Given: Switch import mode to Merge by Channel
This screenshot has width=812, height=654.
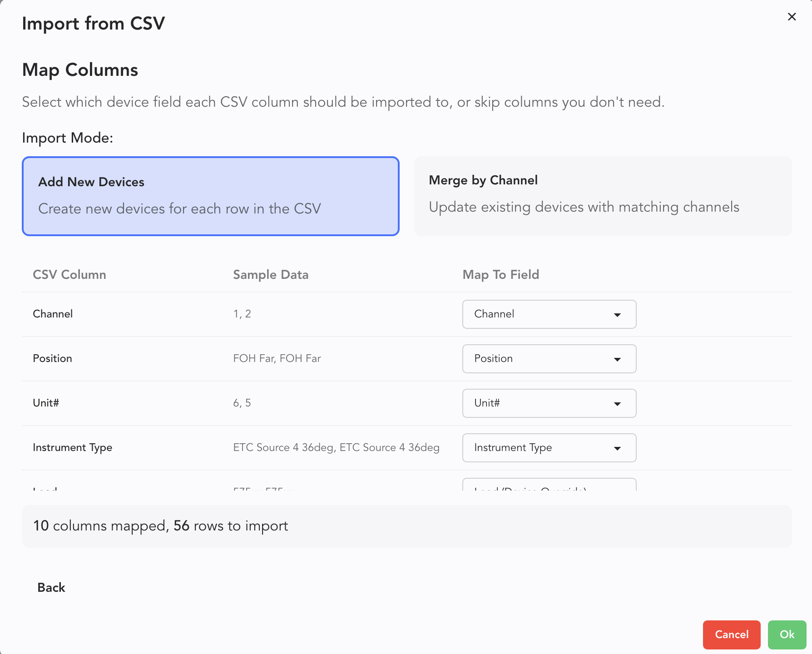Looking at the screenshot, I should pos(603,196).
